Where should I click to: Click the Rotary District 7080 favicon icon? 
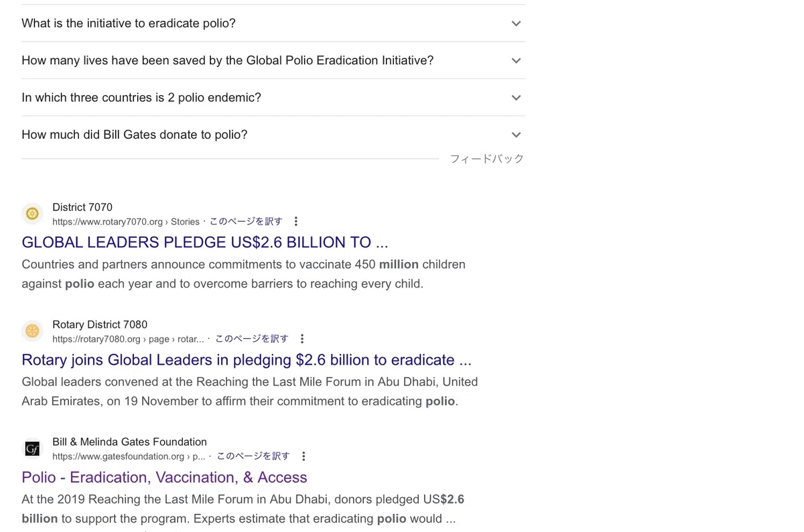point(32,331)
